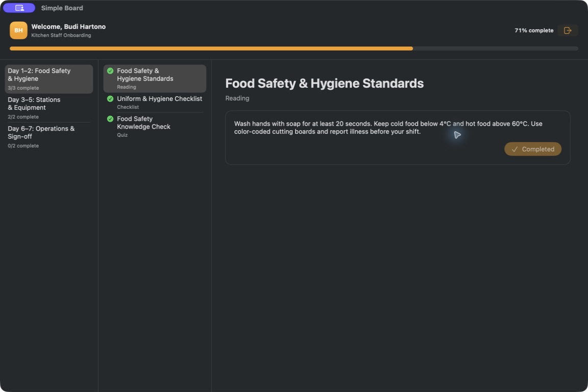Image resolution: width=588 pixels, height=392 pixels.
Task: Click the Food Safety & Hygiene Standards main heading
Action: coord(325,83)
